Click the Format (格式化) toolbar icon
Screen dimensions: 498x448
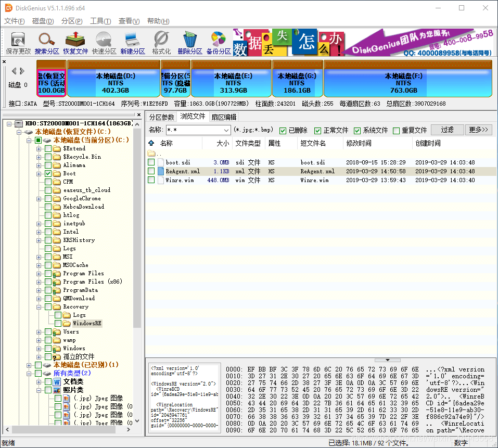[161, 43]
